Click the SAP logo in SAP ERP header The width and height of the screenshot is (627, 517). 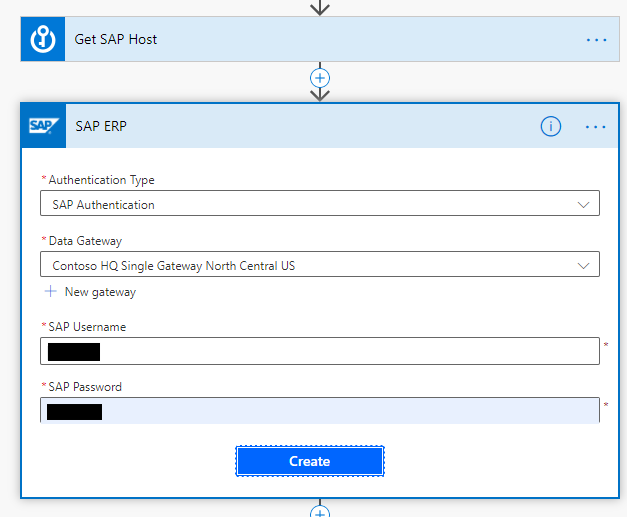43,126
